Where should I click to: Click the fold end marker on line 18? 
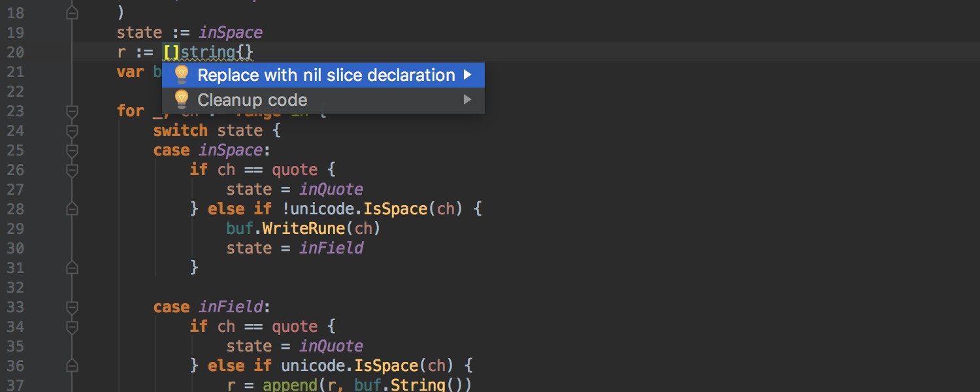pos(72,13)
